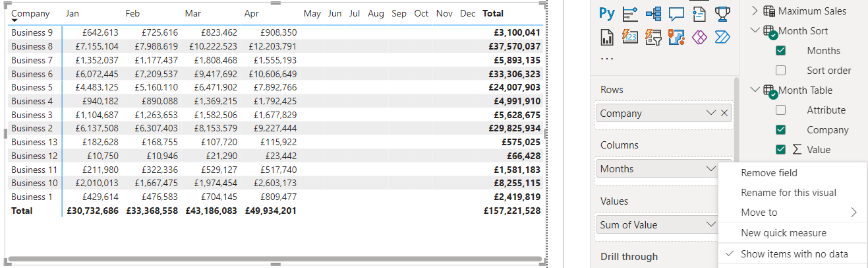Sort by the Feb column header
The image size is (868, 268).
point(132,13)
